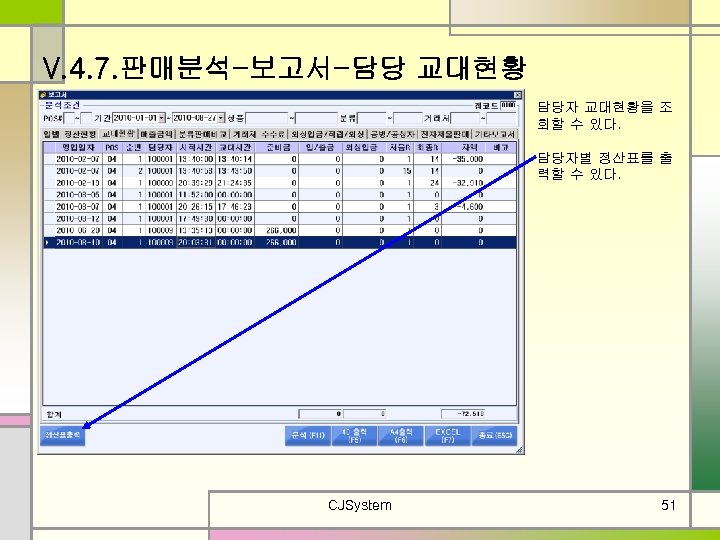
Task: Click the 교대시간 column header
Action: [235, 147]
